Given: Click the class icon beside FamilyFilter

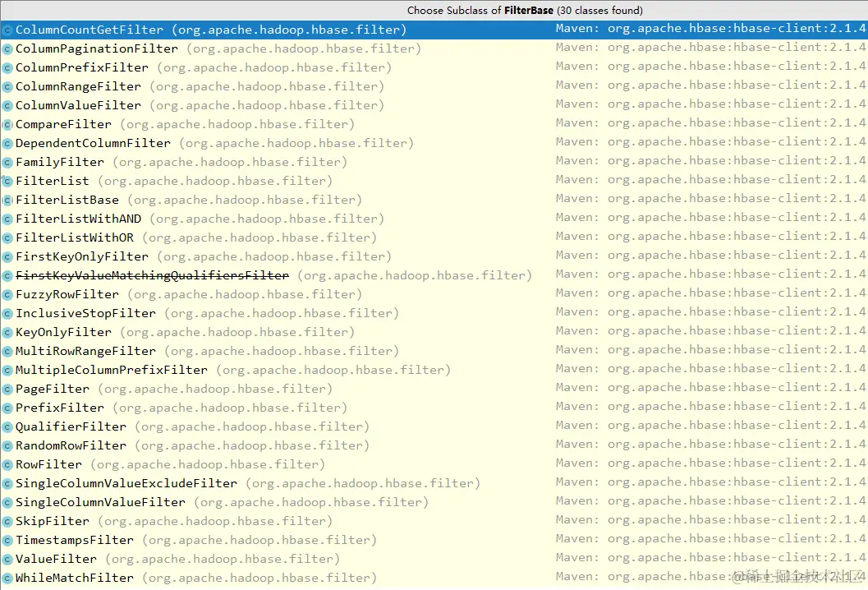Looking at the screenshot, I should pyautogui.click(x=7, y=163).
